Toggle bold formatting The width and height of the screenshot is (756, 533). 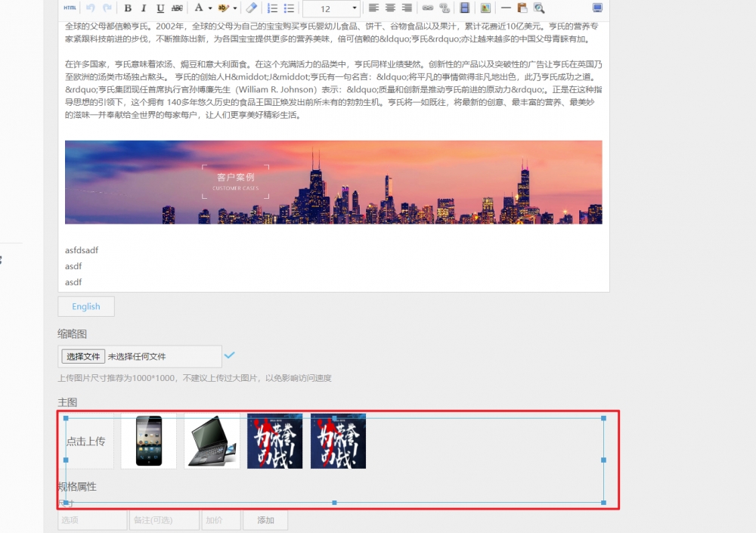[x=128, y=8]
